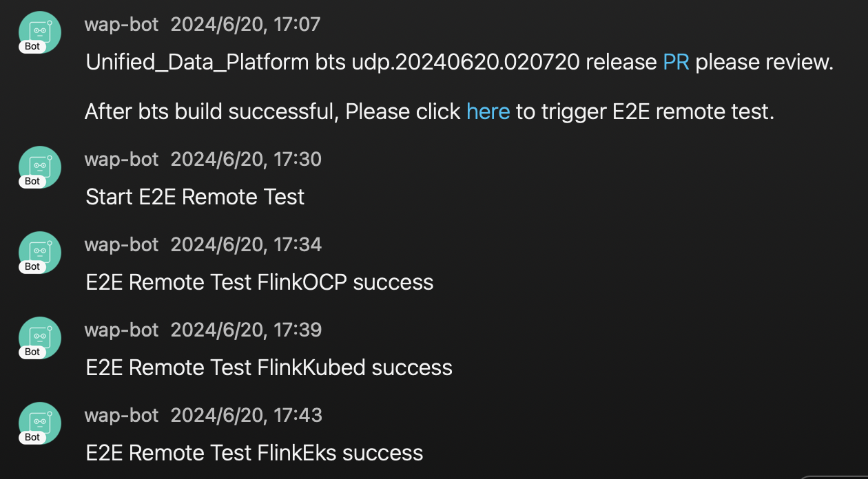Click wap-bot avatar beside Start E2E Remote Test

[x=40, y=166]
